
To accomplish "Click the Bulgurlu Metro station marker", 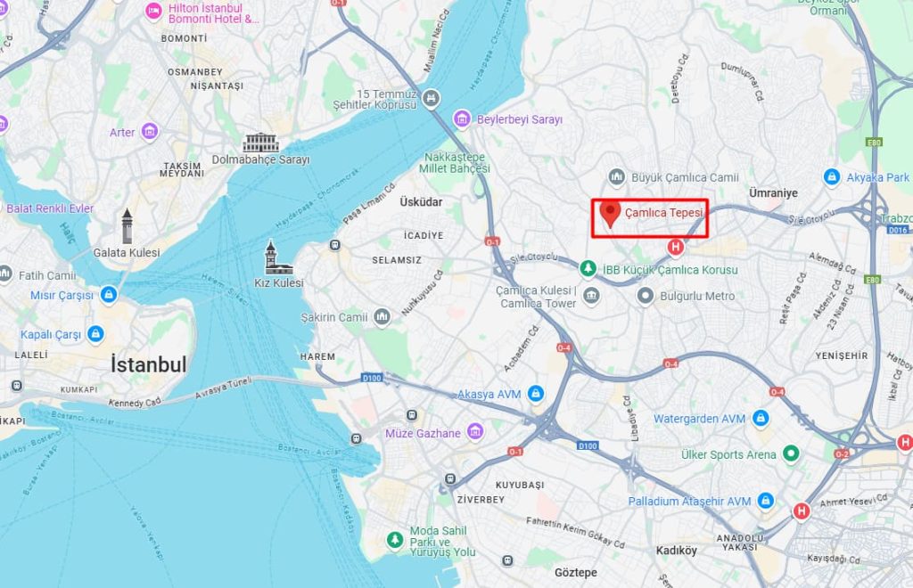I will pos(646,296).
